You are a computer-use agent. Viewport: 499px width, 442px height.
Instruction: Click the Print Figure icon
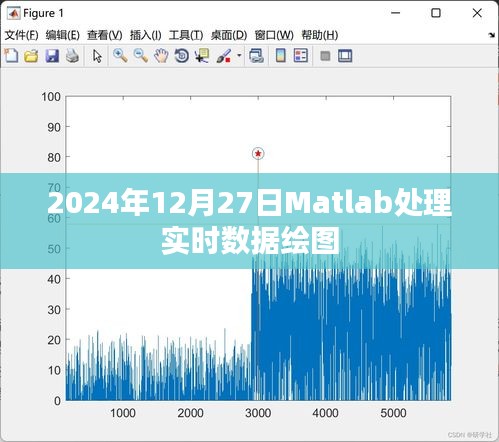72,56
